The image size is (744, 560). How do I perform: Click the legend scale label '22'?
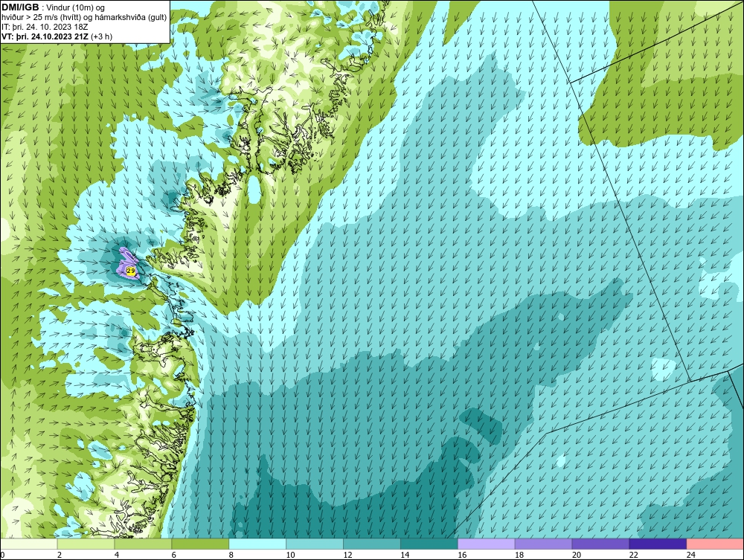coord(633,555)
